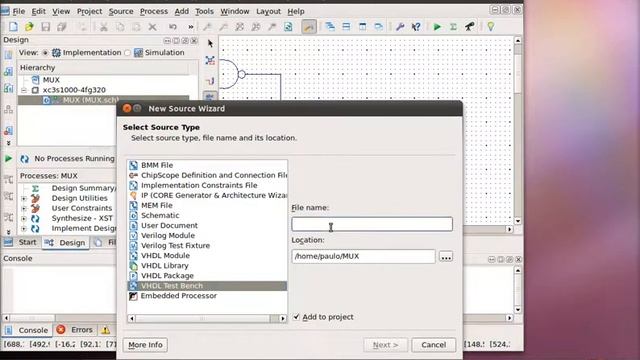Click the Cut scissors toolbar icon

point(104,27)
